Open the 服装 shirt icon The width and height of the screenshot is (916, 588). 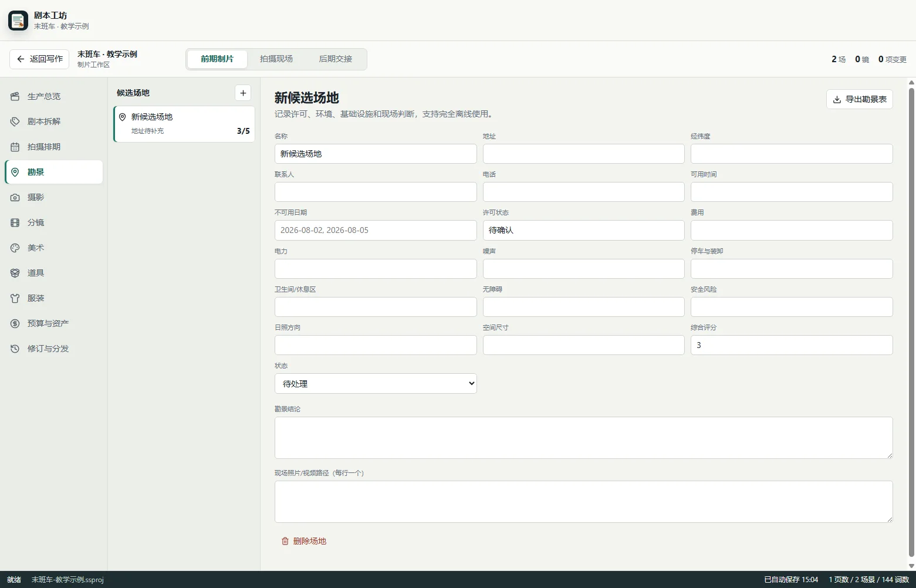15,298
